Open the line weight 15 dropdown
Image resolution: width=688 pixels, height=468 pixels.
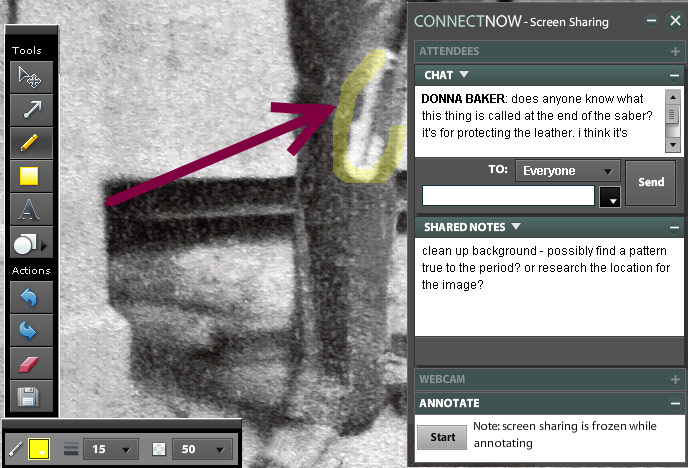click(111, 450)
